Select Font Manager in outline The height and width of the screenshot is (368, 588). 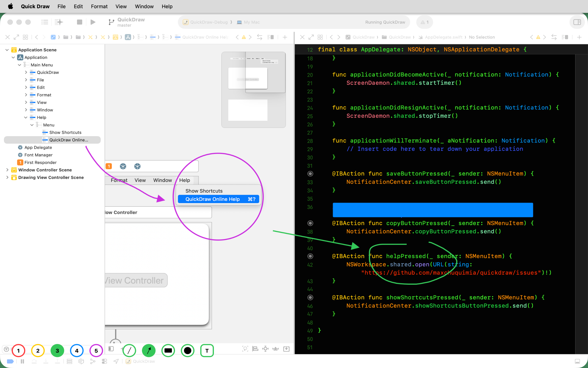pos(38,155)
